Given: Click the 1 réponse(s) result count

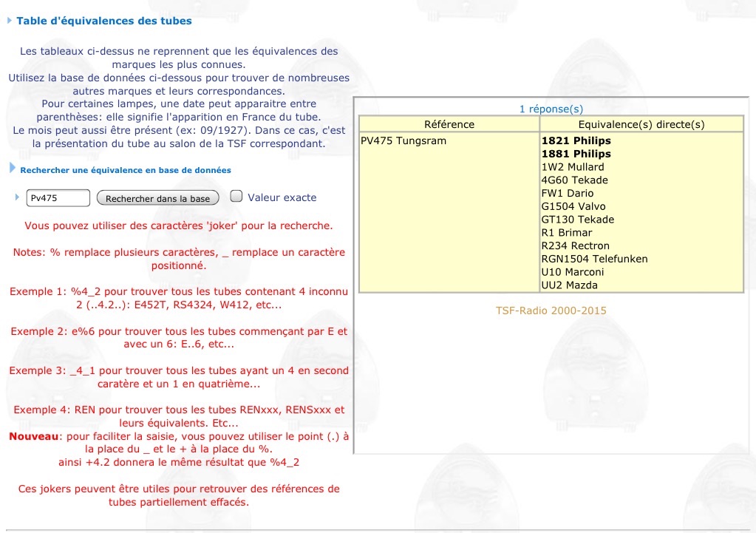Looking at the screenshot, I should pyautogui.click(x=551, y=109).
